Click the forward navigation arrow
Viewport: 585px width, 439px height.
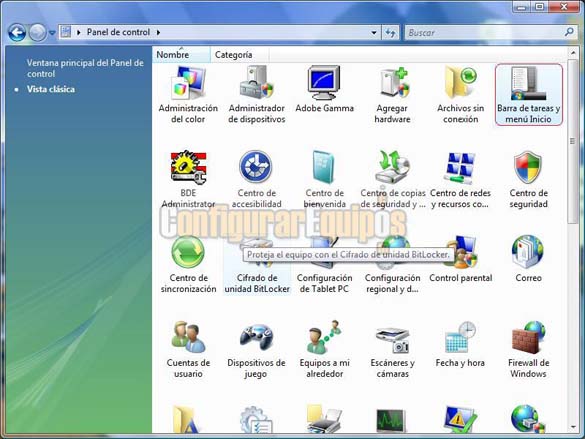pos(37,32)
